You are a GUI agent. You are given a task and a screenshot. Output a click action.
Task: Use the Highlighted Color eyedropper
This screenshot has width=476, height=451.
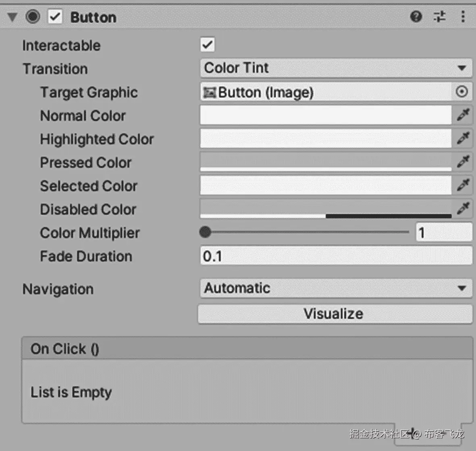pyautogui.click(x=463, y=138)
